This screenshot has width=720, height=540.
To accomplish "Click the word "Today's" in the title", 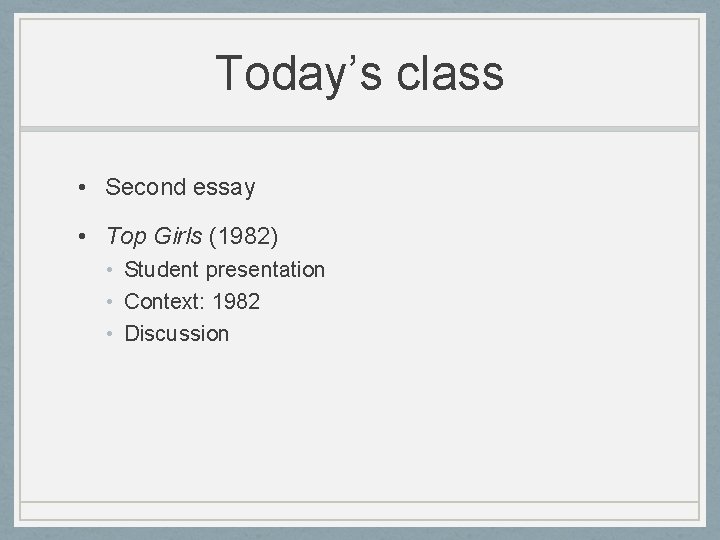I will [x=298, y=74].
